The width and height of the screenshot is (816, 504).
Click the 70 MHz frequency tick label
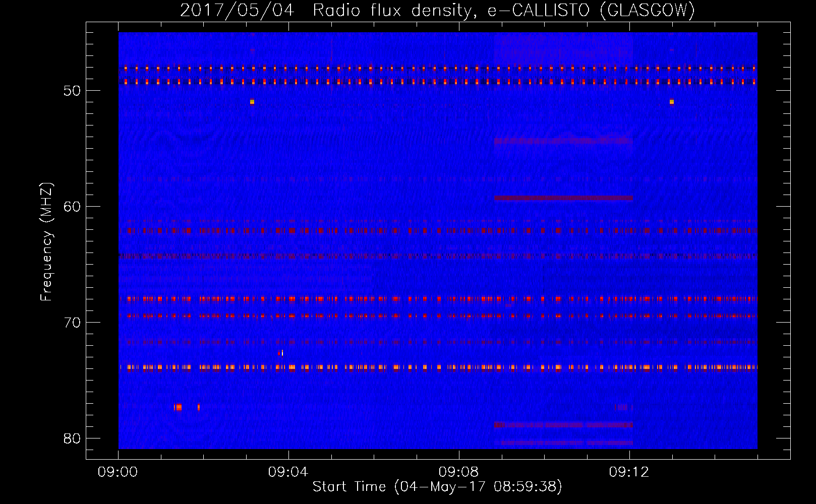[x=72, y=323]
